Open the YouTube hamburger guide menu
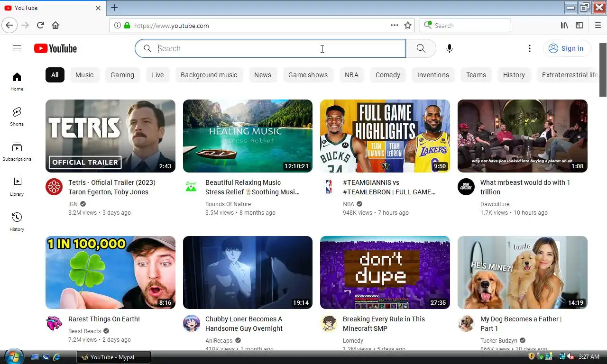 tap(17, 48)
